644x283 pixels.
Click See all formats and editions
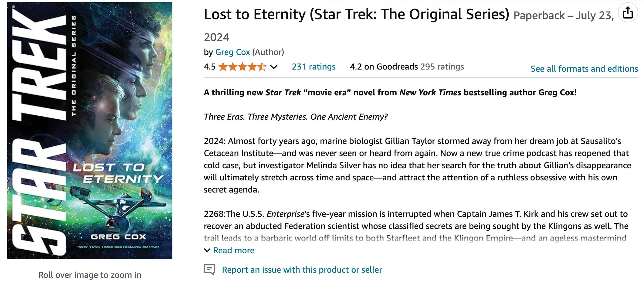pos(584,69)
